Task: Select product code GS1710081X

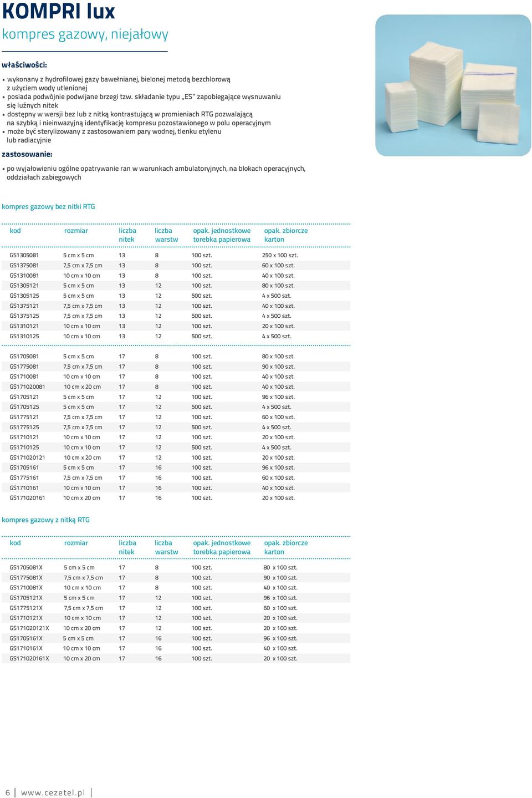Action: [26, 588]
